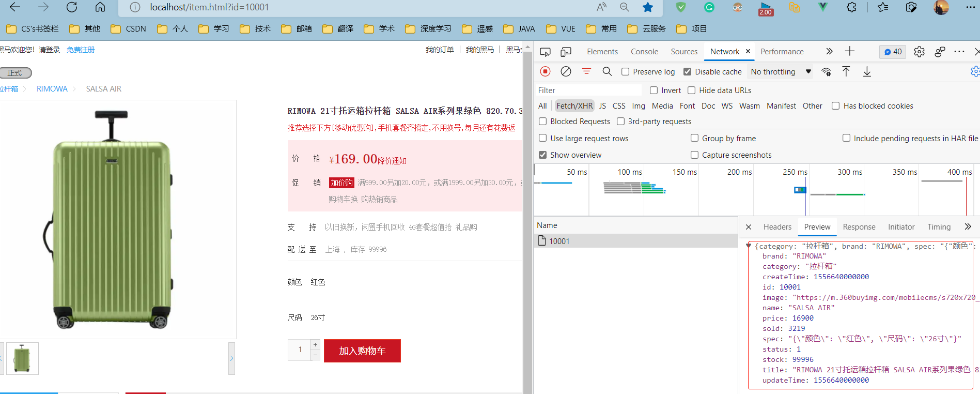Enable the 3rd-party requests checkbox
The height and width of the screenshot is (394, 980).
620,122
